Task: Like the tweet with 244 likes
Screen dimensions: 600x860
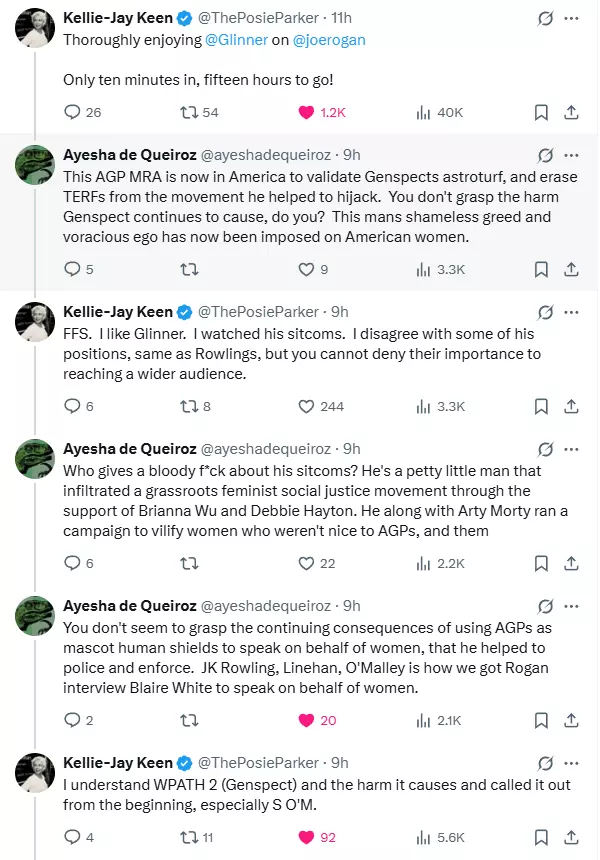Action: tap(306, 406)
